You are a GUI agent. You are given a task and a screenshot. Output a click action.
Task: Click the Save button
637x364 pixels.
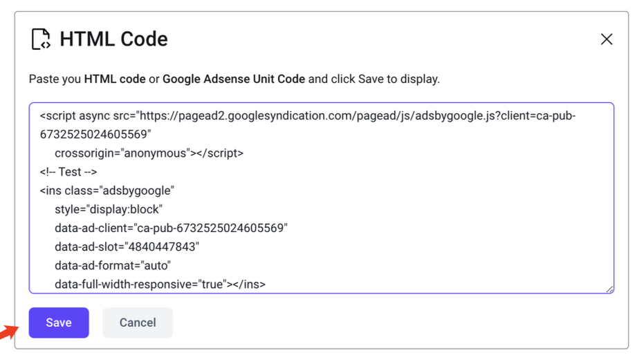click(x=59, y=323)
